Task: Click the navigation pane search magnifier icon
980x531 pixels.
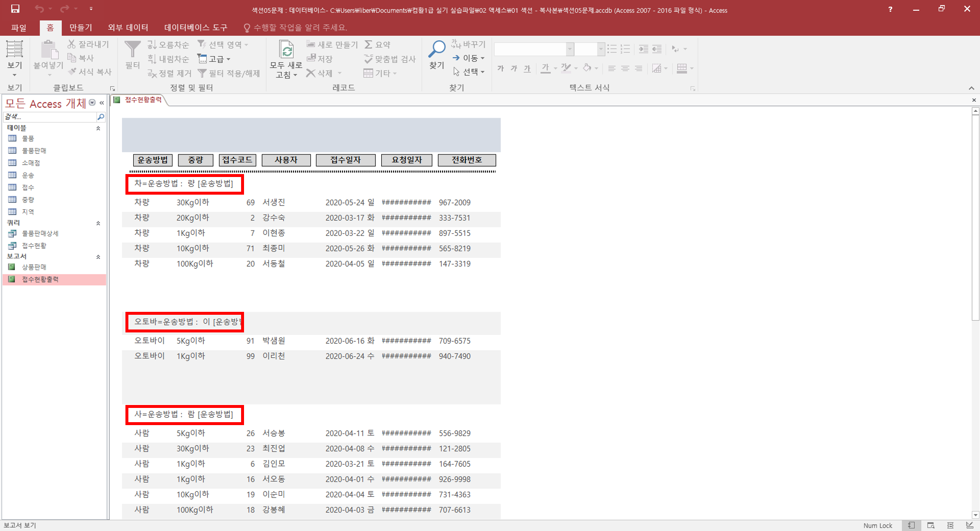Action: (x=100, y=117)
